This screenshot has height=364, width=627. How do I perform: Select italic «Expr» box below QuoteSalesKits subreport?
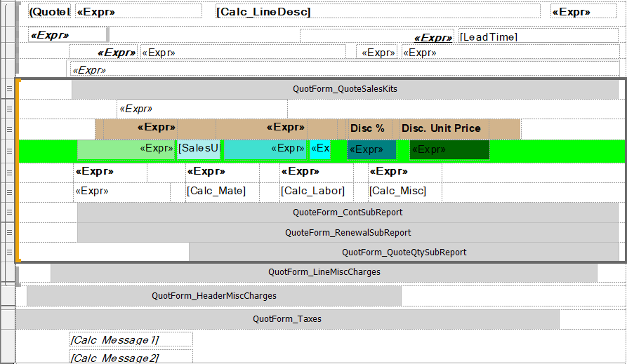tap(202, 109)
